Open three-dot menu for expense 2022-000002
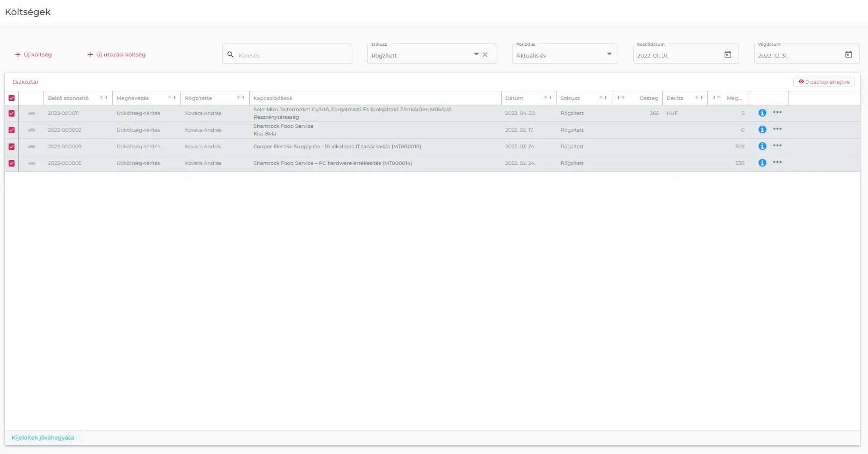The image size is (868, 454). pyautogui.click(x=777, y=129)
